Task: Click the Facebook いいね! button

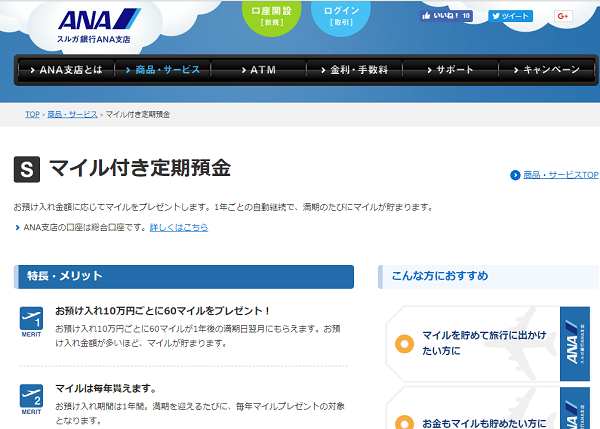Action: pyautogui.click(x=446, y=16)
